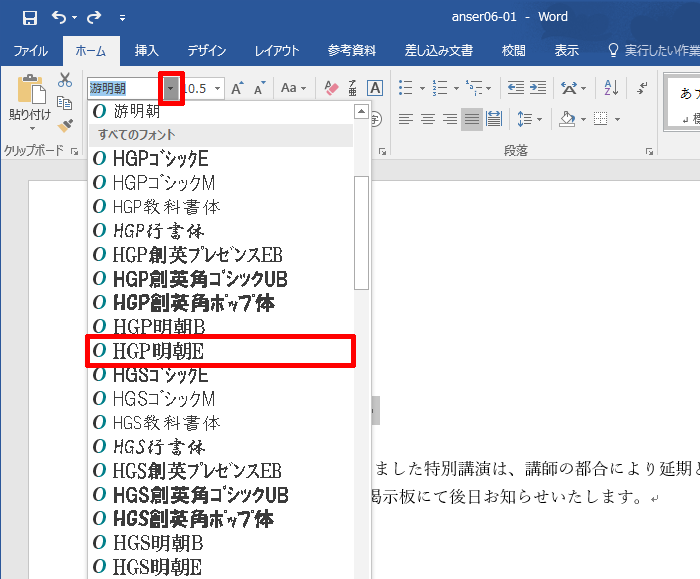Decrease font size with shrink A
The width and height of the screenshot is (700, 579).
pyautogui.click(x=259, y=88)
